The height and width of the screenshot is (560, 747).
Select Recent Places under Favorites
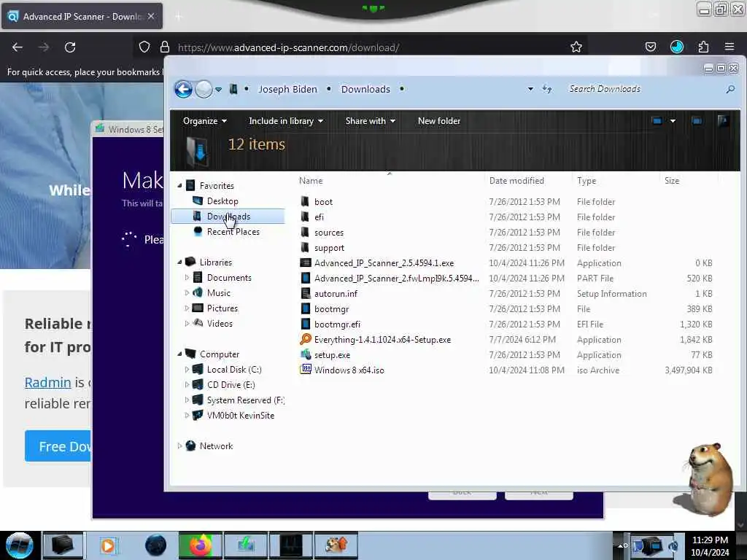233,231
